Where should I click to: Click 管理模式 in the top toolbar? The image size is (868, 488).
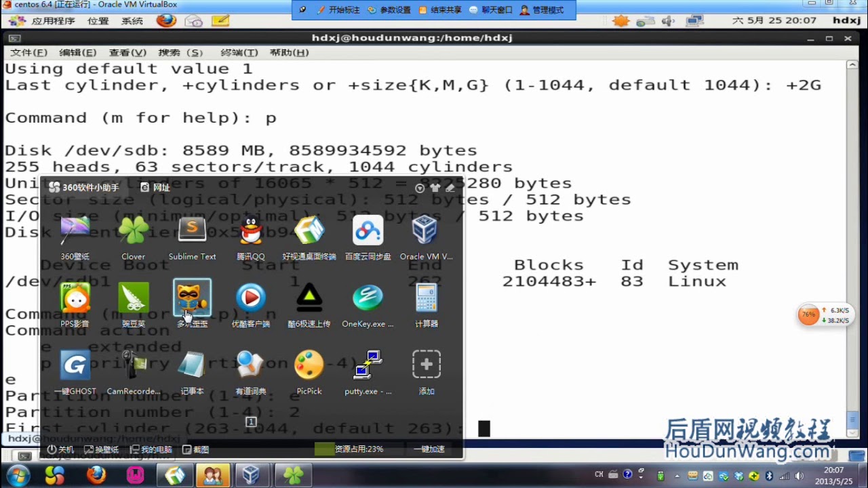pyautogui.click(x=542, y=10)
